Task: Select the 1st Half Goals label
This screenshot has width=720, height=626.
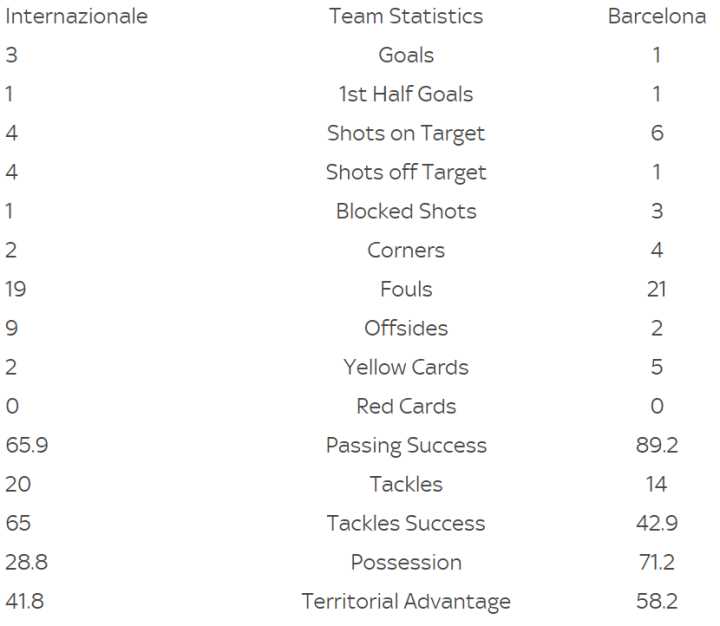Action: [406, 95]
